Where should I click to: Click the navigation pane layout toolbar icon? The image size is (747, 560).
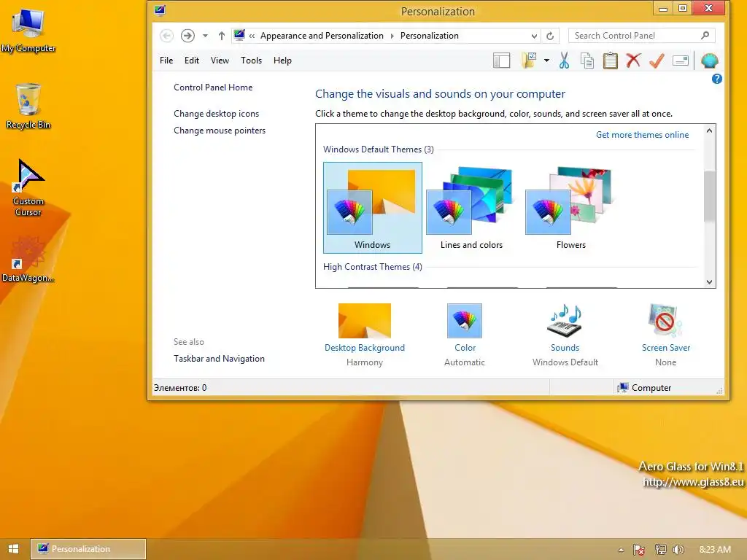501,61
